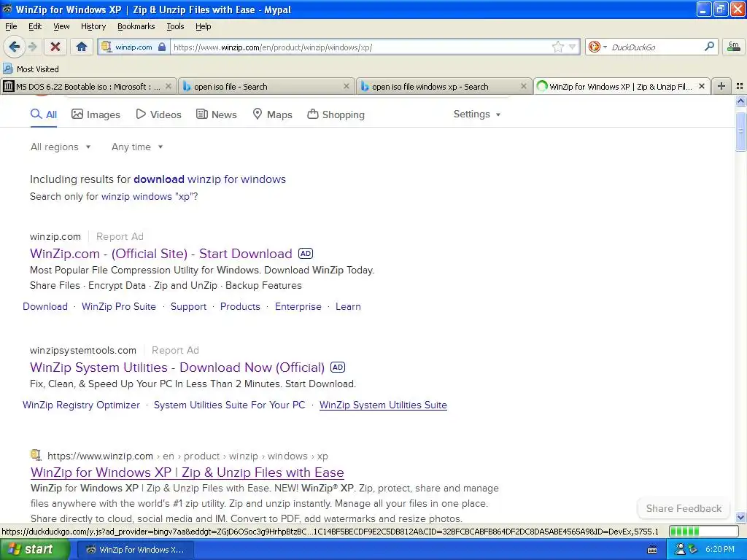747x560 pixels.
Task: Close the 'open iso file windows xp' tab
Action: (x=524, y=86)
